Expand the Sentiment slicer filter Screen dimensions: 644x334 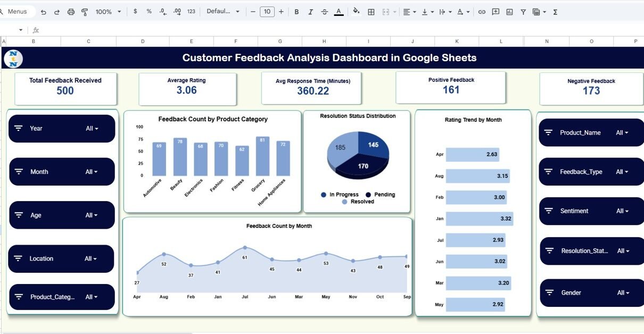click(622, 211)
